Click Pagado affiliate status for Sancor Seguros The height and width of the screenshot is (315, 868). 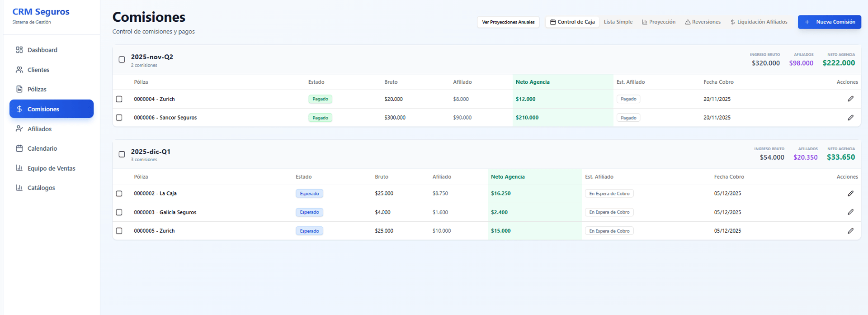pos(628,118)
